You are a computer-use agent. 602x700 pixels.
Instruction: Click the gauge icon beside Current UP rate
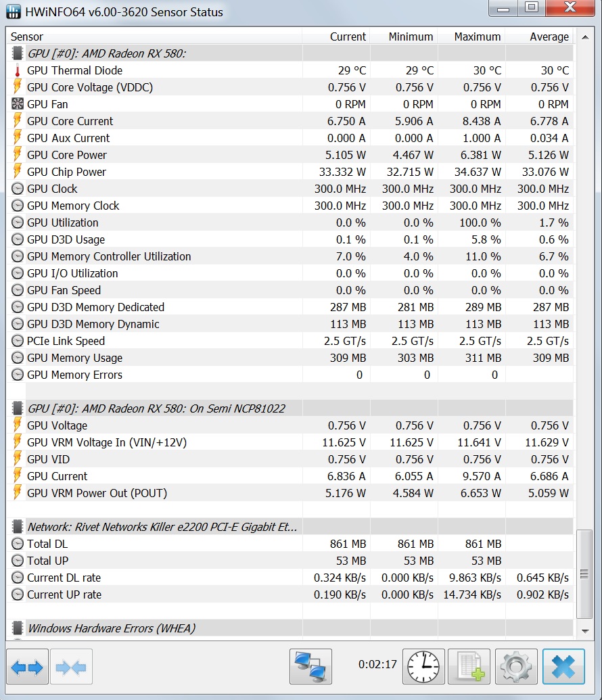17,594
